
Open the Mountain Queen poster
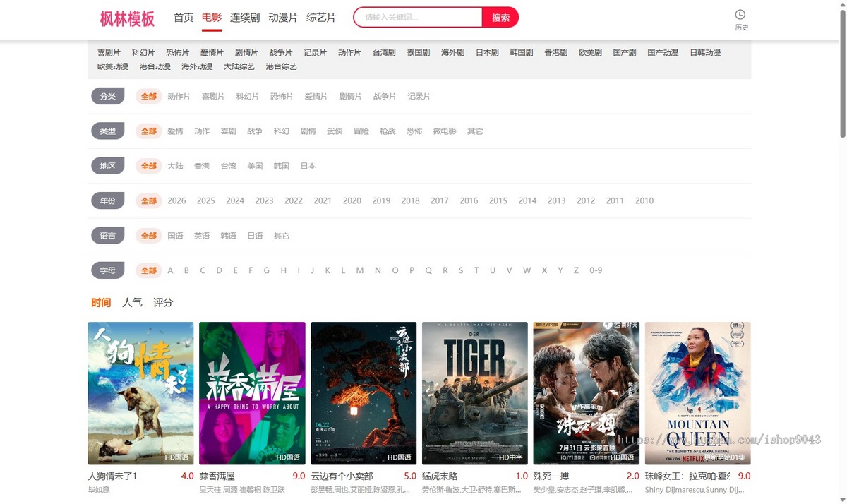698,393
